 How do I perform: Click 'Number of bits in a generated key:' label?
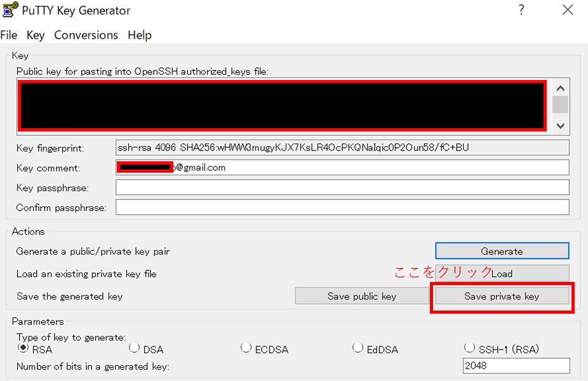pyautogui.click(x=93, y=366)
